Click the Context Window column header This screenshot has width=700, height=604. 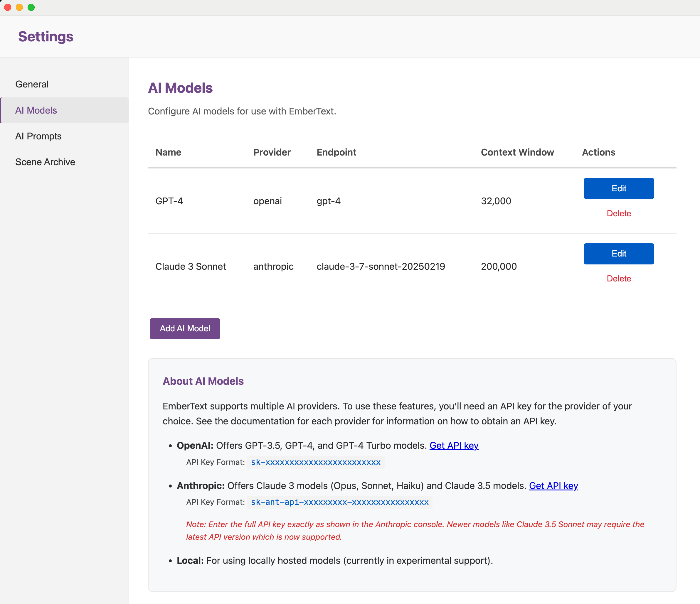[517, 152]
